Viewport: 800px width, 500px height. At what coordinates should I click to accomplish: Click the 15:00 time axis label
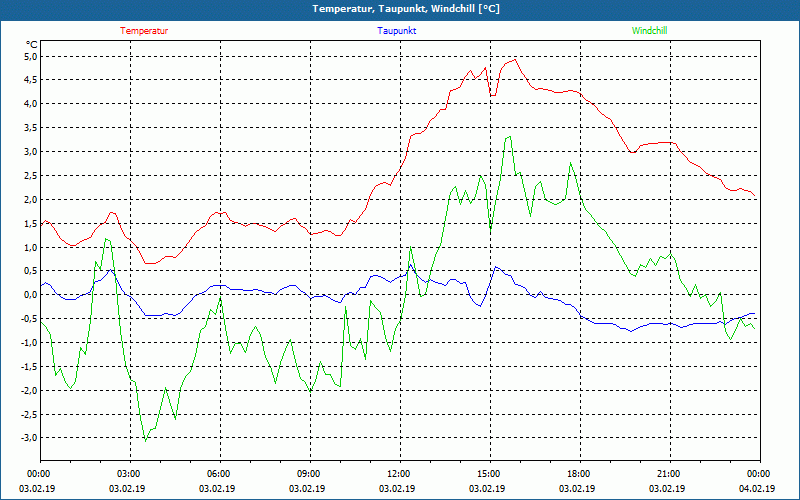(490, 474)
